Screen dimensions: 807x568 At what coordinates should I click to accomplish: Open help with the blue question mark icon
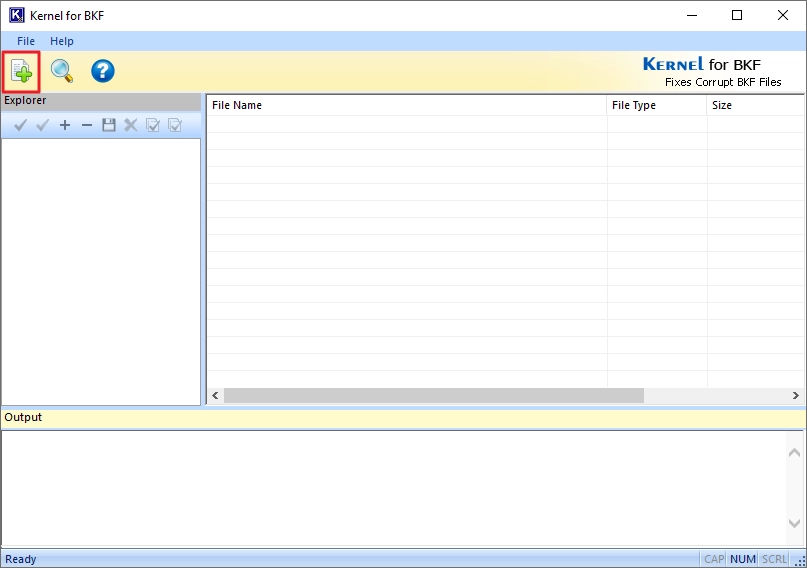coord(103,71)
